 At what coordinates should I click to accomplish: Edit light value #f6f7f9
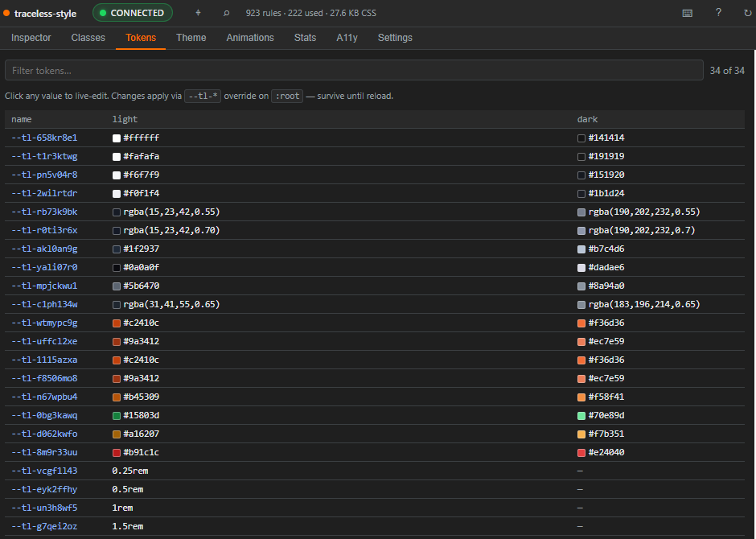pyautogui.click(x=142, y=175)
